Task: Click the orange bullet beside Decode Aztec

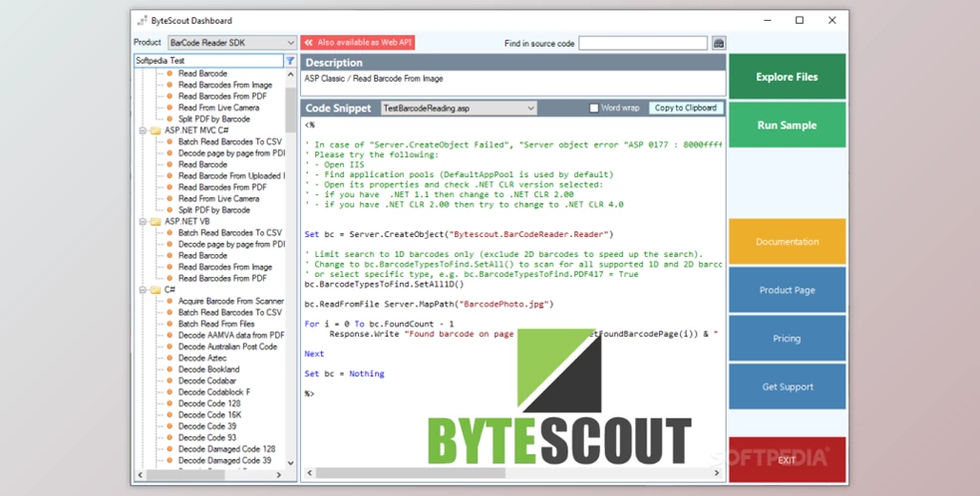Action: click(169, 358)
